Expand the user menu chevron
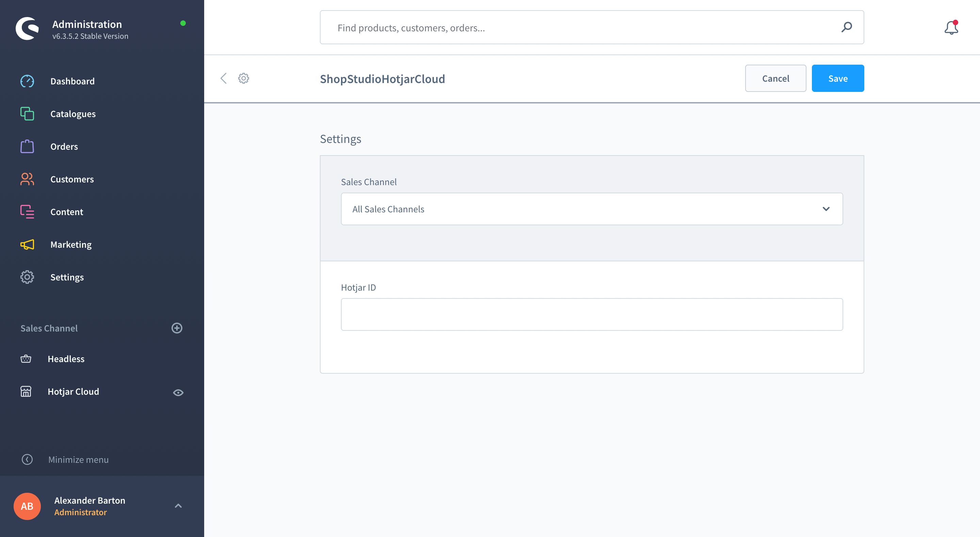 178,506
